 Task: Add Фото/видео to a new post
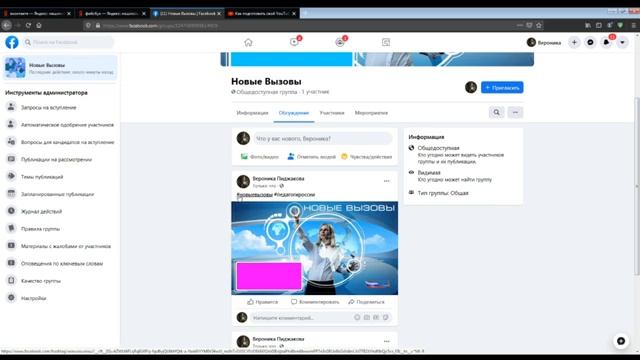click(260, 157)
